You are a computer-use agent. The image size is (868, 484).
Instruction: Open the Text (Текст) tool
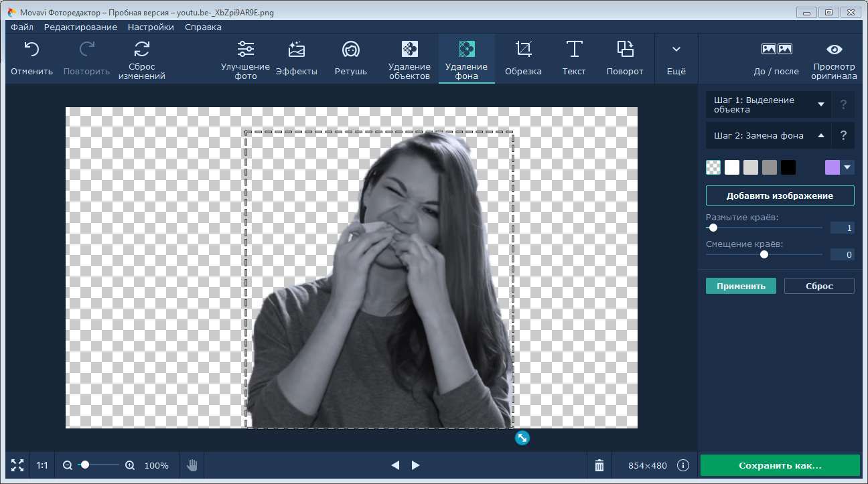coord(574,50)
